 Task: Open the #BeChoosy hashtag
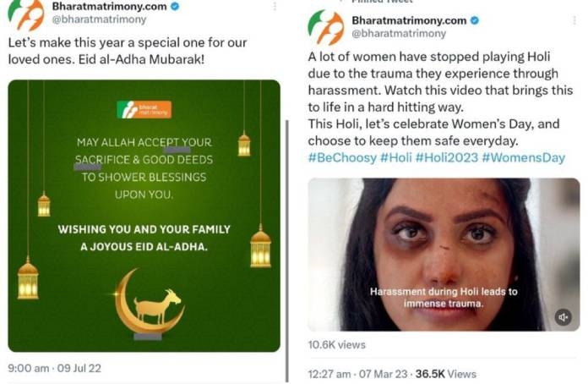click(343, 157)
